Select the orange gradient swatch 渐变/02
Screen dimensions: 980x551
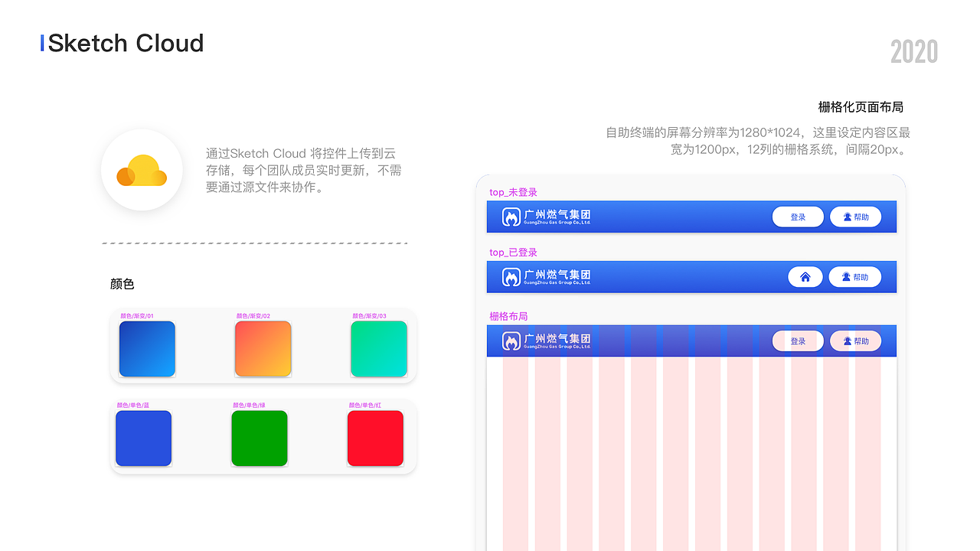[x=263, y=349]
